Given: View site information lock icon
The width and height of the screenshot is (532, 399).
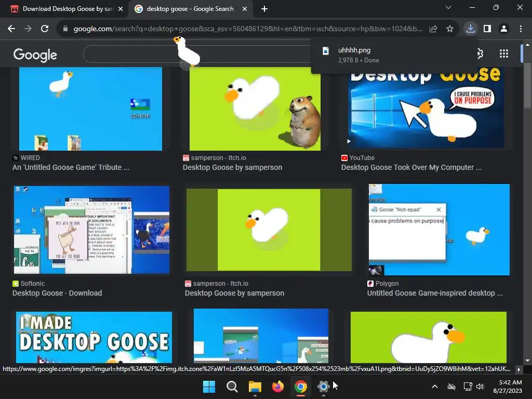Looking at the screenshot, I should (x=65, y=29).
